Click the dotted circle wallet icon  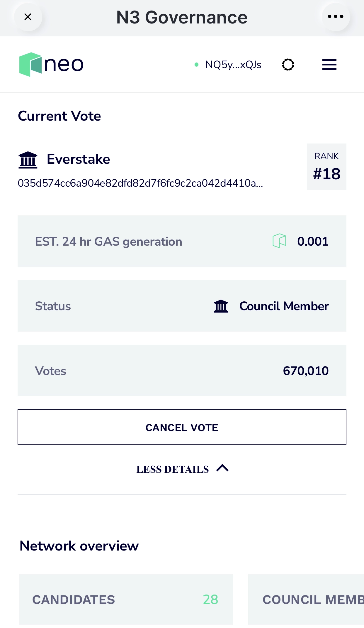tap(288, 65)
